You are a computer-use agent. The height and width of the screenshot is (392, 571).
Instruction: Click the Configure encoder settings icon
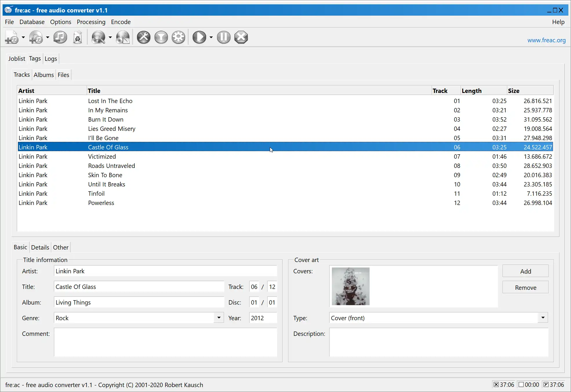179,38
